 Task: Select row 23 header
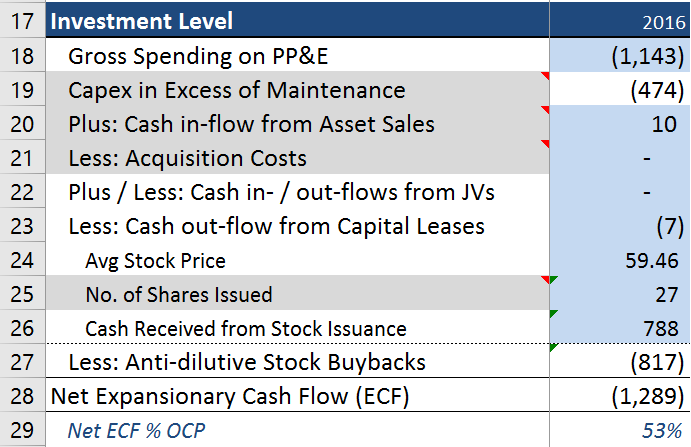pos(22,225)
